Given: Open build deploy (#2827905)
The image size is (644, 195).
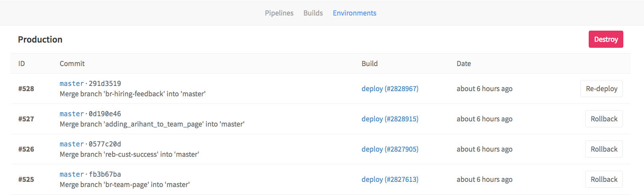Looking at the screenshot, I should (x=390, y=149).
